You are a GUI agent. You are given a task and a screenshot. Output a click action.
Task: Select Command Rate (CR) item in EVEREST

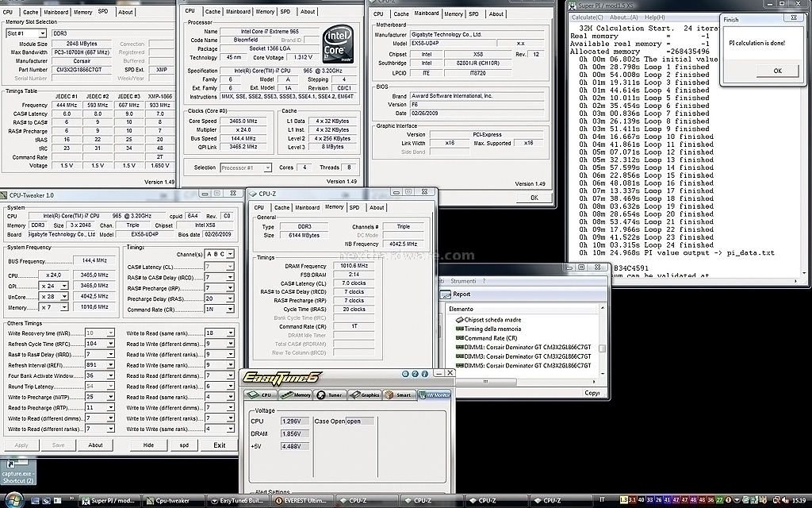coord(486,338)
